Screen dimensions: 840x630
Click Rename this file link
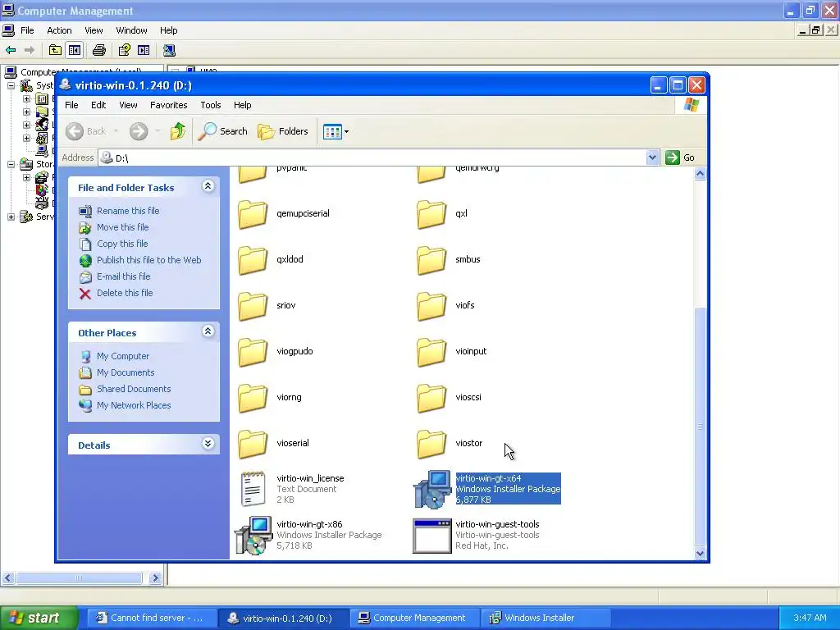[128, 211]
